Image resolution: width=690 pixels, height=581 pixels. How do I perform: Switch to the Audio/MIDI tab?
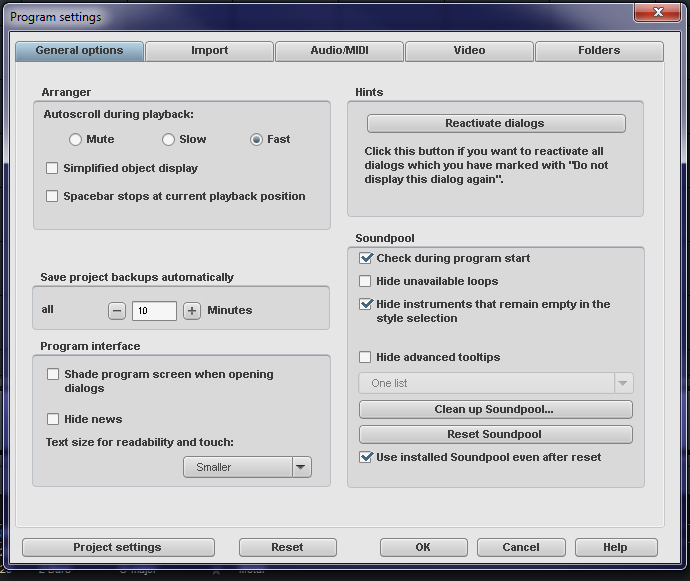tap(339, 51)
